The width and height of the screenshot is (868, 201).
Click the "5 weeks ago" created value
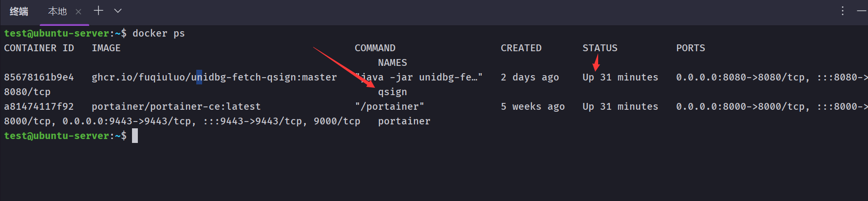(532, 106)
